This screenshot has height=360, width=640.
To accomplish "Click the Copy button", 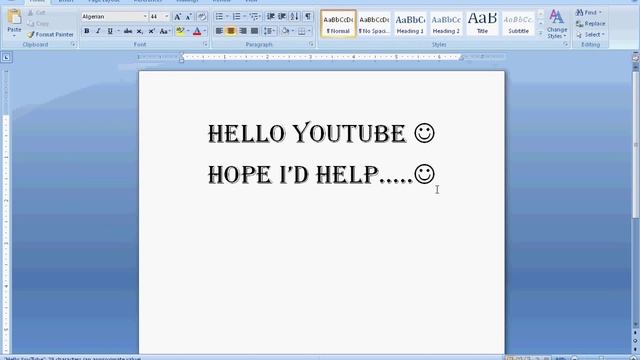I will pos(38,24).
